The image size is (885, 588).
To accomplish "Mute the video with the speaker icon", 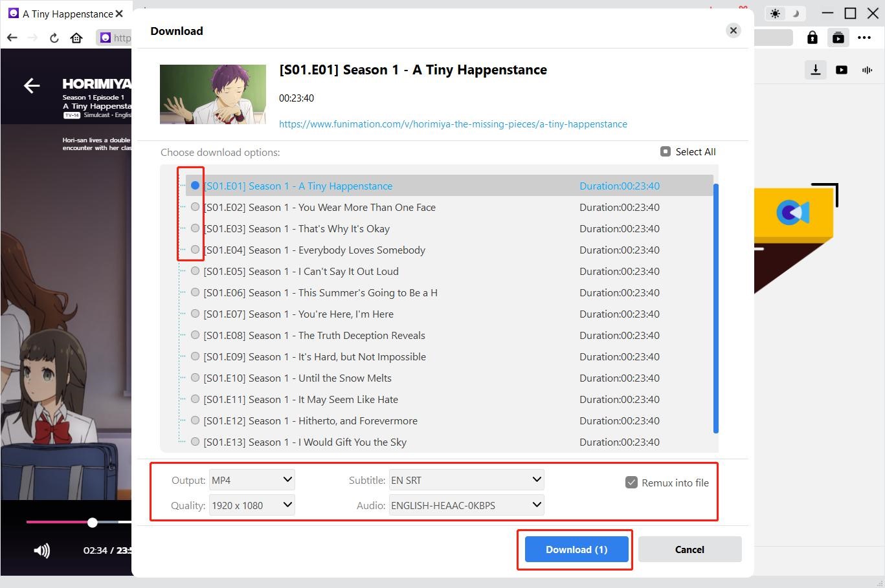I will click(x=41, y=550).
